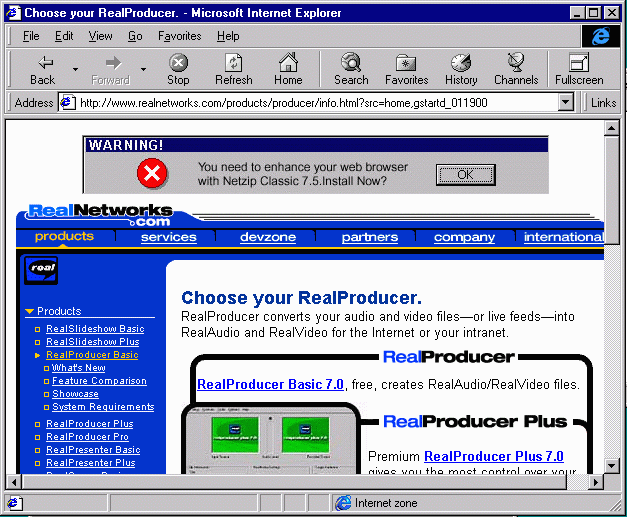Click the Back arrow toolbar icon
Image resolution: width=627 pixels, height=517 pixels.
pyautogui.click(x=42, y=63)
